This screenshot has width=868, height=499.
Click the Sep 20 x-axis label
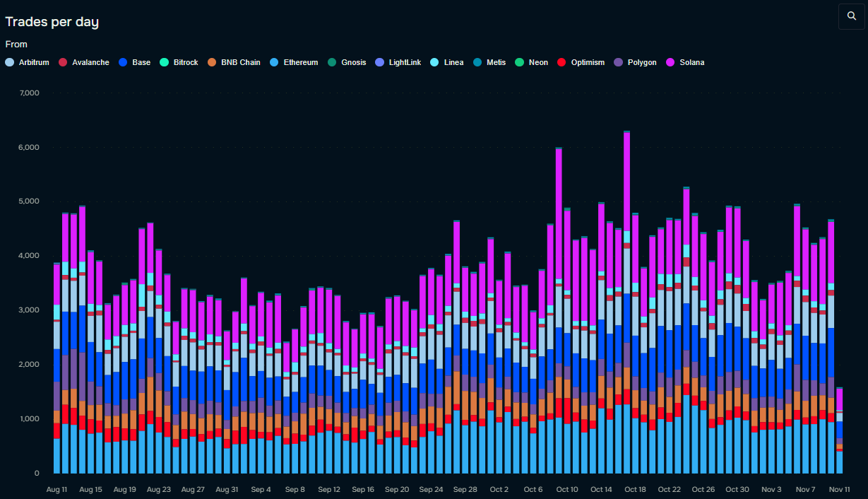pos(397,489)
